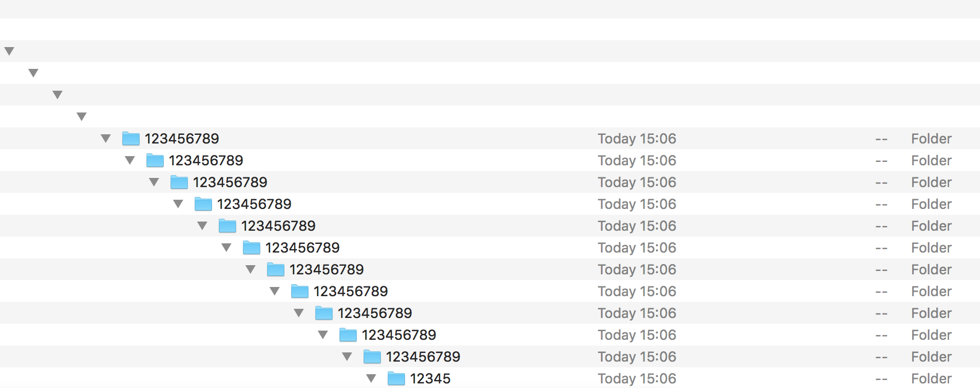
Task: Click Today 15:06 date in the 12345 row
Action: (637, 379)
